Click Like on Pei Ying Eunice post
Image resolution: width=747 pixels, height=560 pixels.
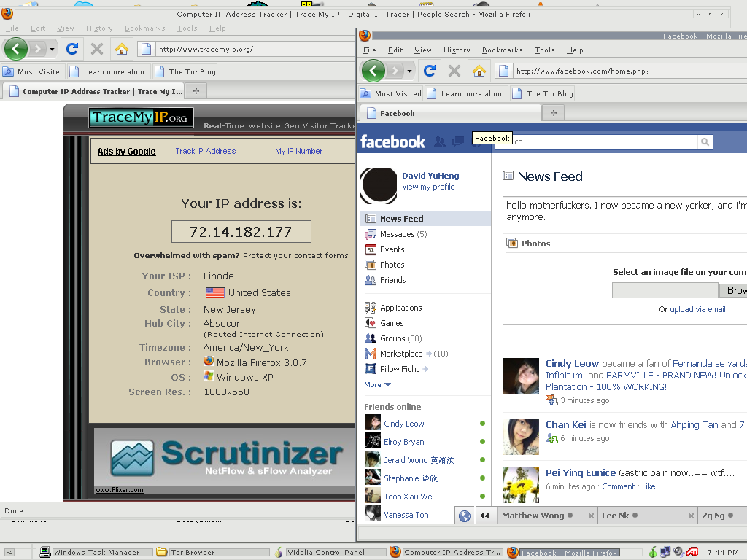[649, 486]
